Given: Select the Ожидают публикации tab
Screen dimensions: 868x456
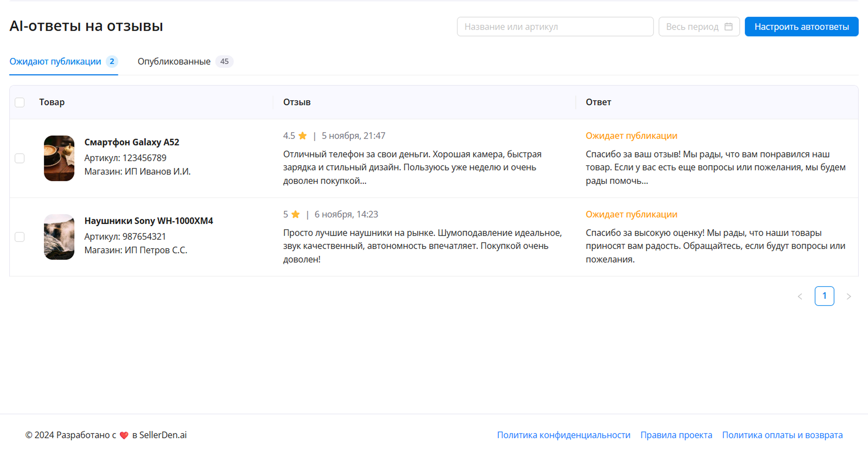Looking at the screenshot, I should (x=56, y=61).
